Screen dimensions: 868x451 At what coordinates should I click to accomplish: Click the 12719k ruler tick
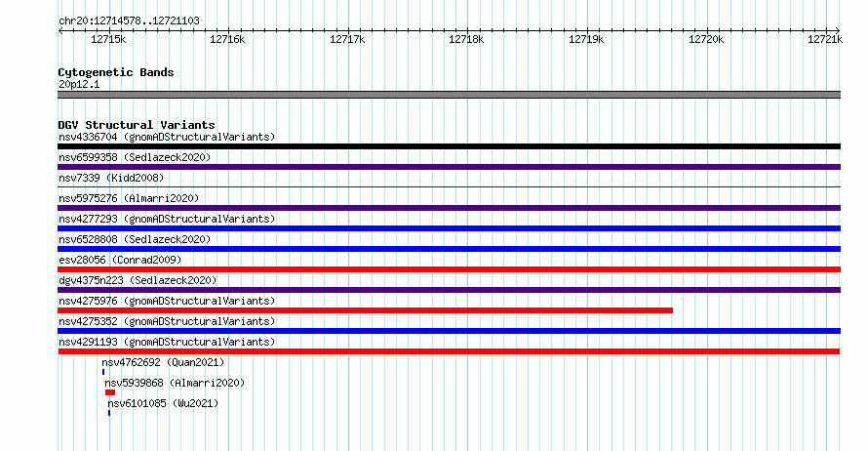pos(586,39)
